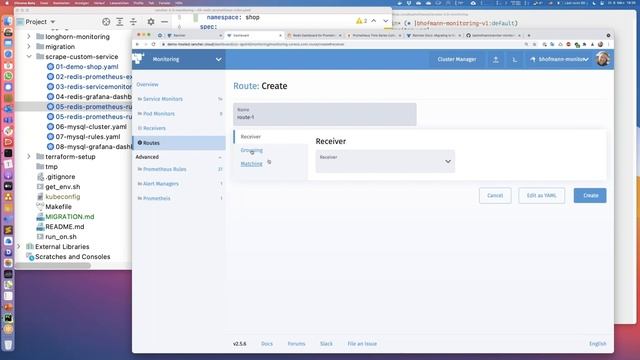Open the Receiver selection dropdown

pos(385,161)
